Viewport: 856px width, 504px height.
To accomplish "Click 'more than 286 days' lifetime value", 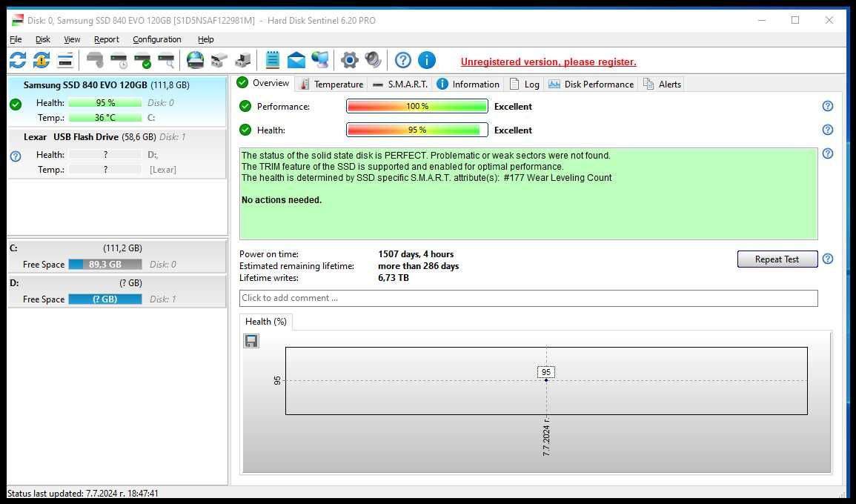I will coord(418,266).
